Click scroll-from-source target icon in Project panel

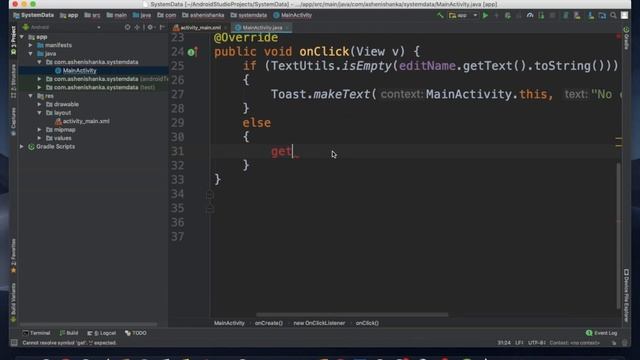point(127,27)
